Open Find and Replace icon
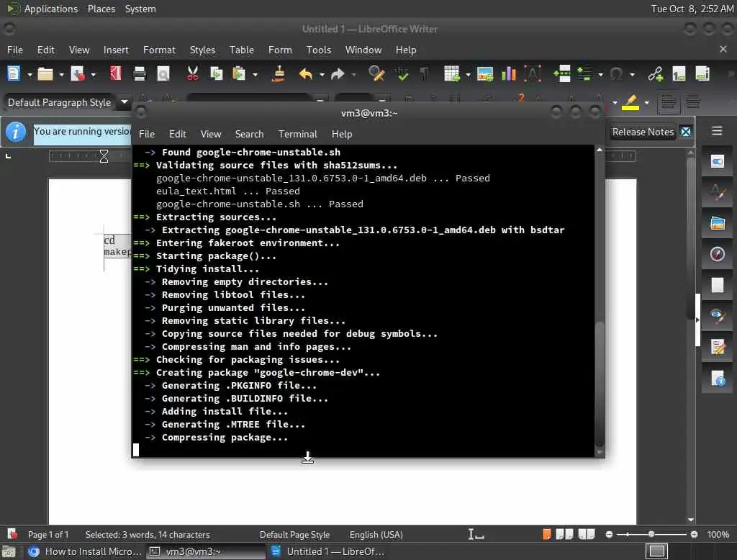This screenshot has height=560, width=737. pyautogui.click(x=376, y=74)
